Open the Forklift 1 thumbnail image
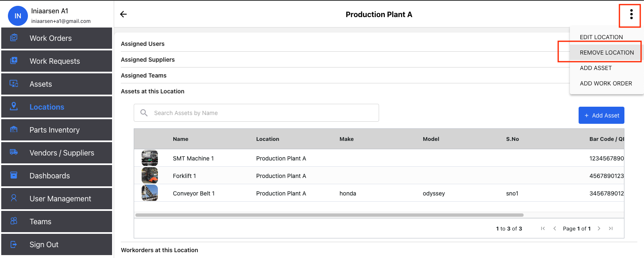The width and height of the screenshot is (644, 258). point(150,176)
